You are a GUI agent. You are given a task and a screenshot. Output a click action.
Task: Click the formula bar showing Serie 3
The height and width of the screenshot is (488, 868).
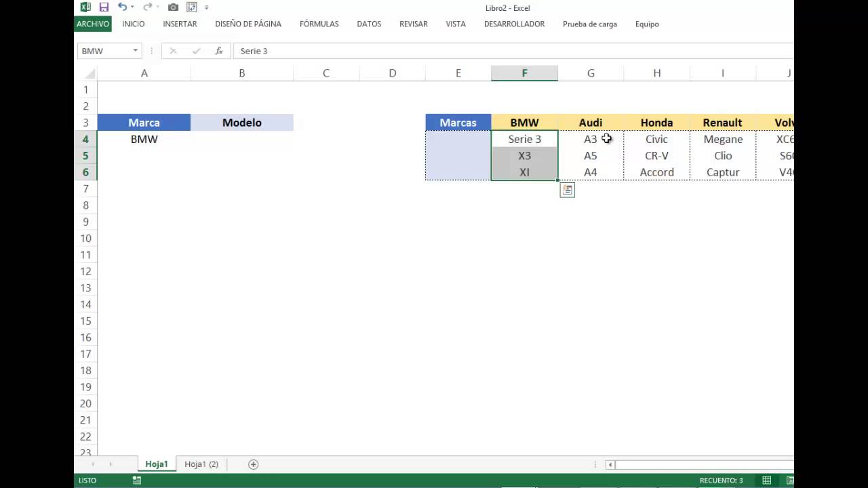point(513,51)
